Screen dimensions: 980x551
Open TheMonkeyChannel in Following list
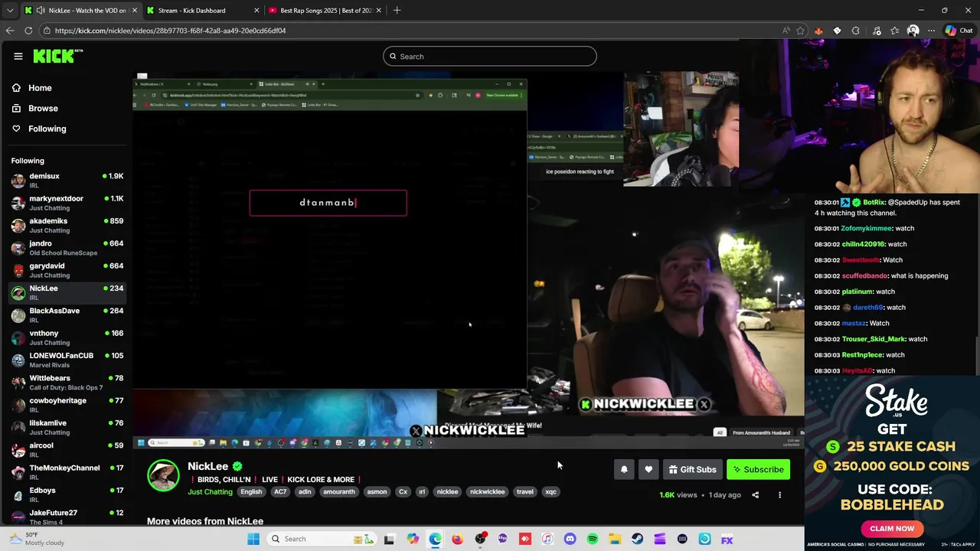pos(67,472)
